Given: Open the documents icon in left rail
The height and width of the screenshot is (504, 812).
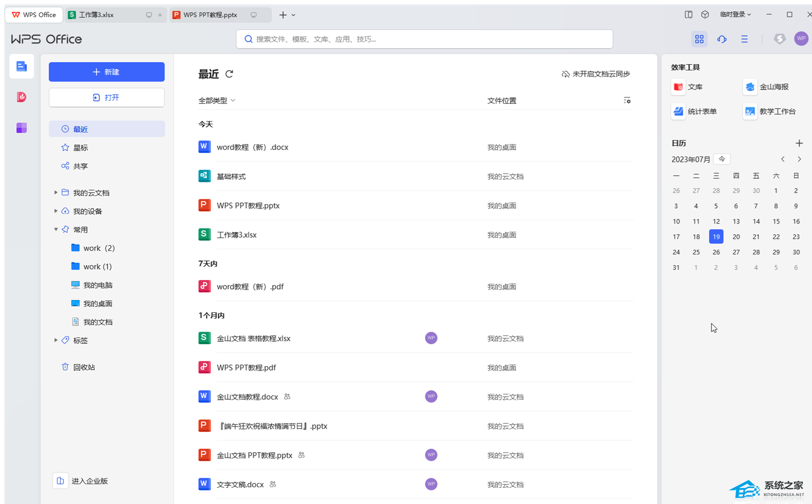Looking at the screenshot, I should tap(22, 66).
